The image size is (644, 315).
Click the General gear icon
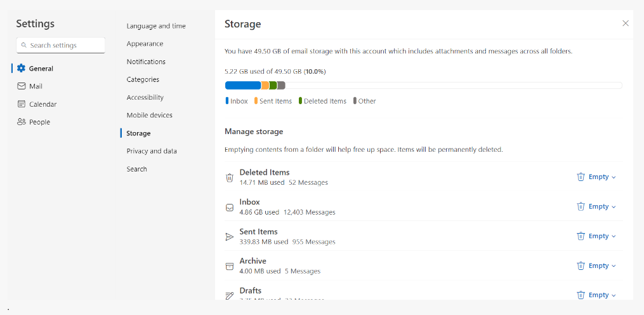coord(22,69)
